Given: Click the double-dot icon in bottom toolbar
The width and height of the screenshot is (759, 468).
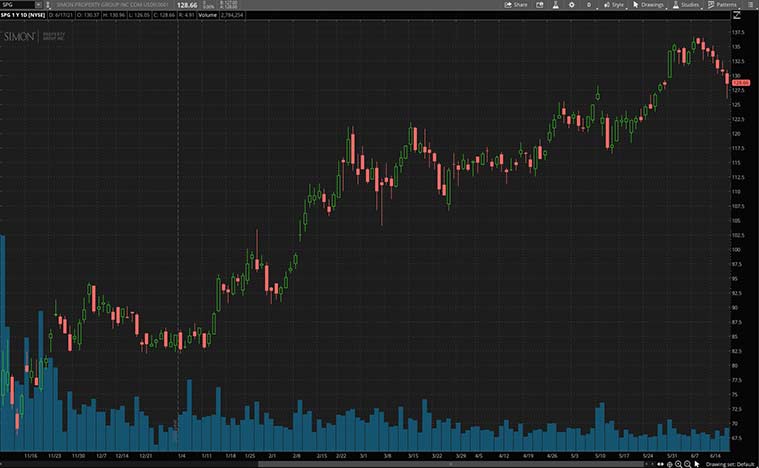Looking at the screenshot, I should click(x=660, y=464).
